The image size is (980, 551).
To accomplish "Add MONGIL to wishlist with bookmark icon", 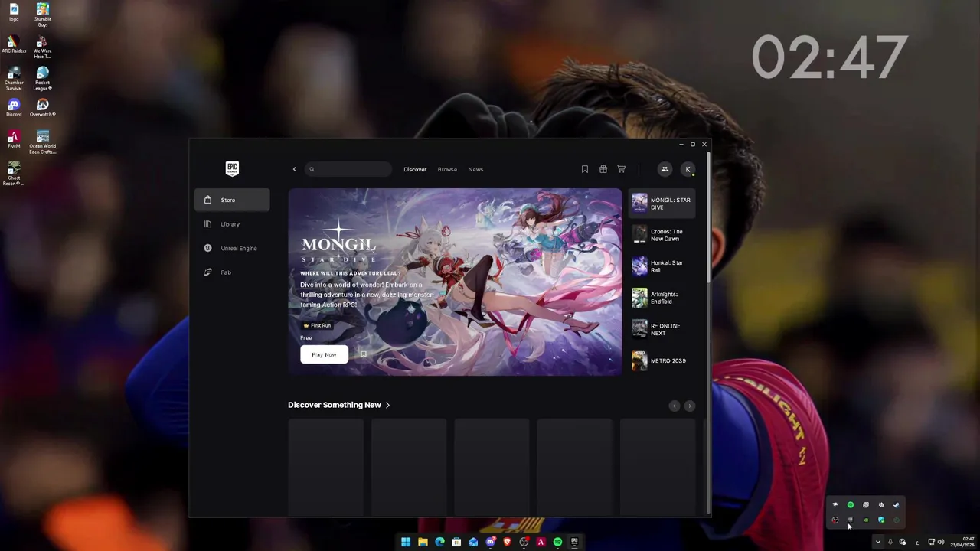I will 364,354.
